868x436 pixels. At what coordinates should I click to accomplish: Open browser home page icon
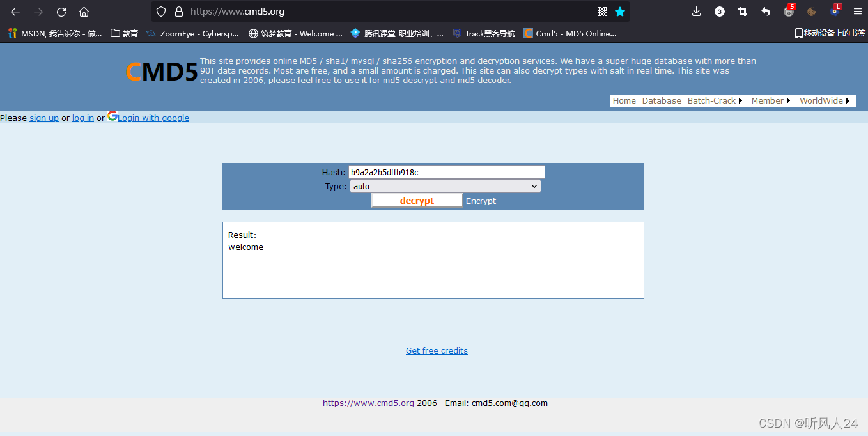click(84, 12)
